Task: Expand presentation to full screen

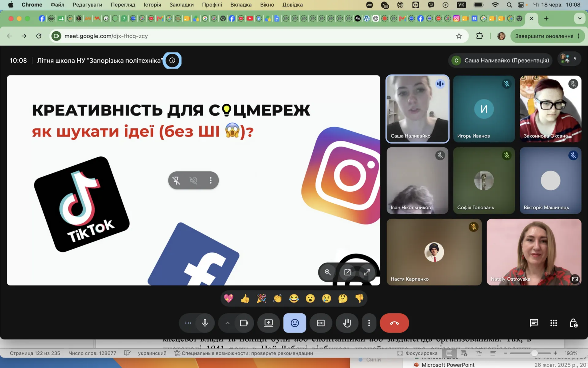Action: click(x=367, y=272)
